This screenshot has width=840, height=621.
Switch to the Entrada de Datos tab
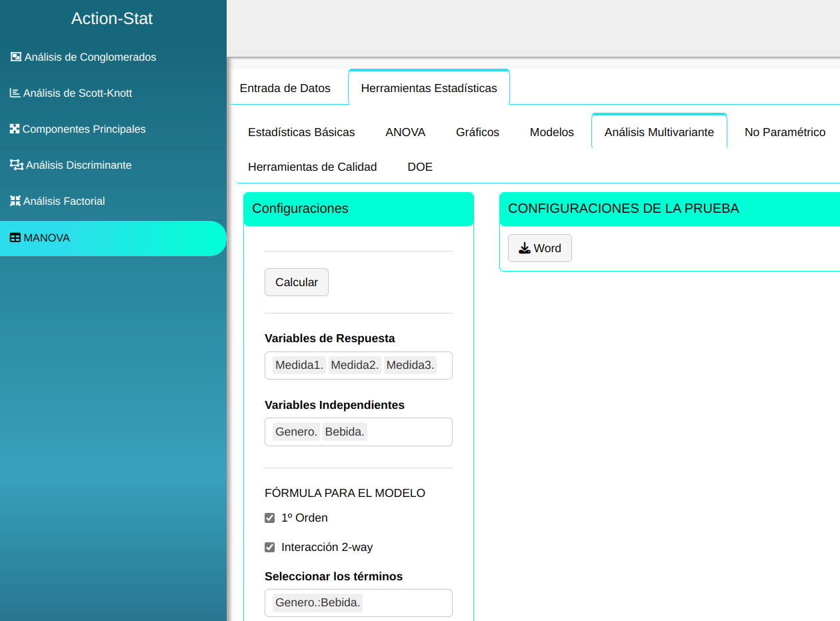tap(285, 88)
